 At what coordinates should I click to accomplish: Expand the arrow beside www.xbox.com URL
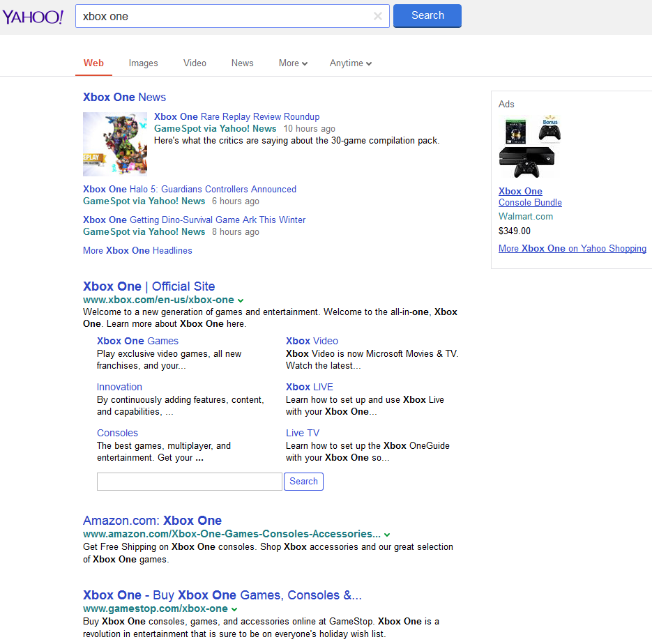(241, 300)
